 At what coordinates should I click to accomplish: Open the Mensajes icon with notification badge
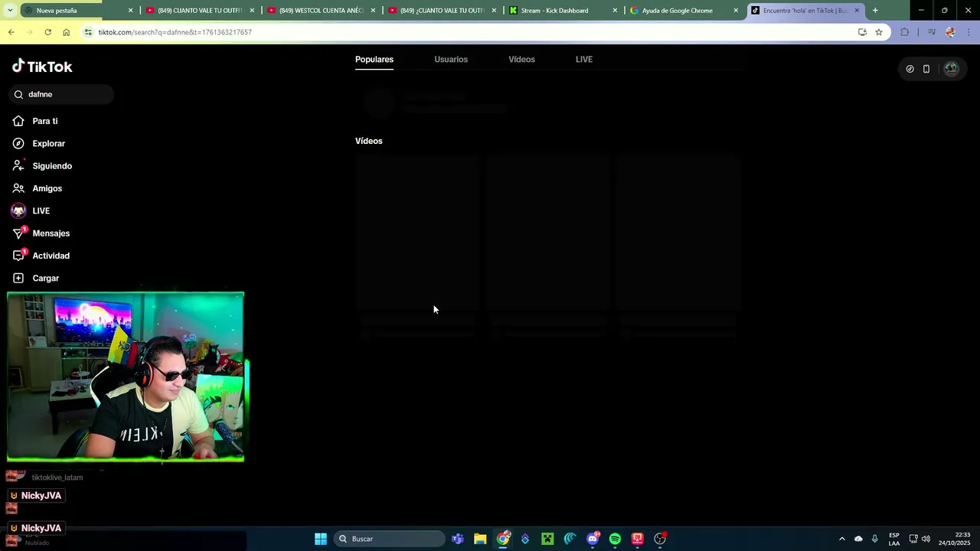(x=18, y=233)
